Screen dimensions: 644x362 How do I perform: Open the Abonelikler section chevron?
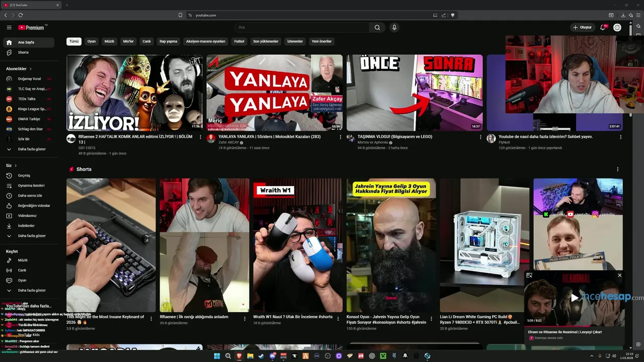pyautogui.click(x=30, y=69)
